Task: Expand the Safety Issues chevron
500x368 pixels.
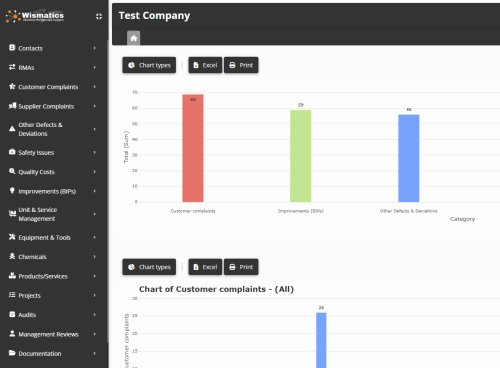Action: pyautogui.click(x=95, y=152)
